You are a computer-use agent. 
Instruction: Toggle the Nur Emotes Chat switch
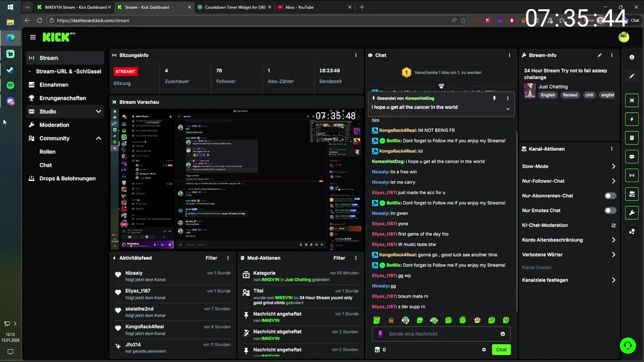tap(610, 211)
